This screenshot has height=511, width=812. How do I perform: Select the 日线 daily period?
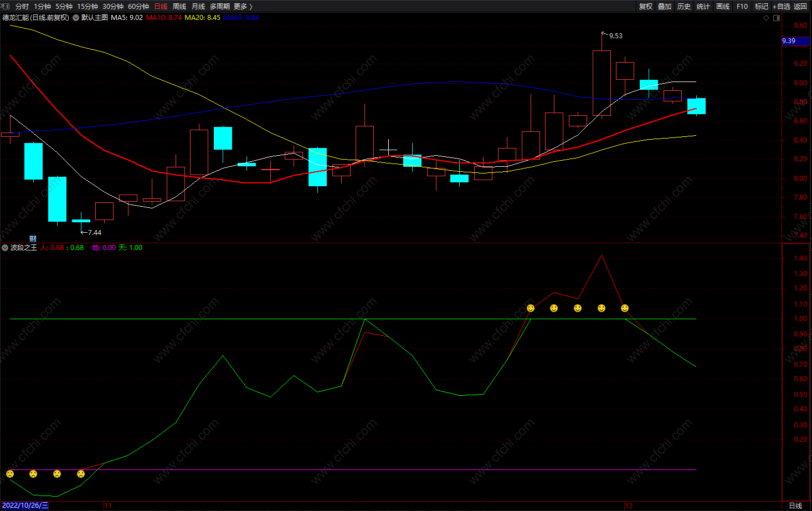click(x=161, y=7)
